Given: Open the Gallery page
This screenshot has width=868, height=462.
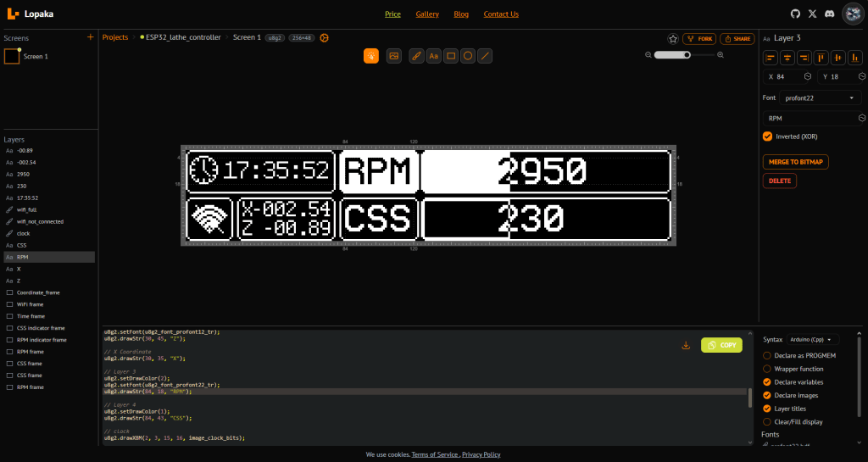Looking at the screenshot, I should coord(427,14).
